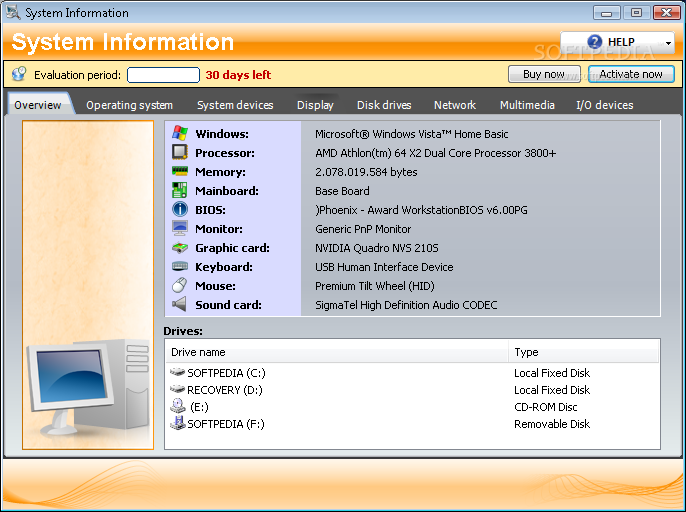Click the Removable Disk type cell
Viewport: 686px width, 512px height.
pyautogui.click(x=552, y=424)
